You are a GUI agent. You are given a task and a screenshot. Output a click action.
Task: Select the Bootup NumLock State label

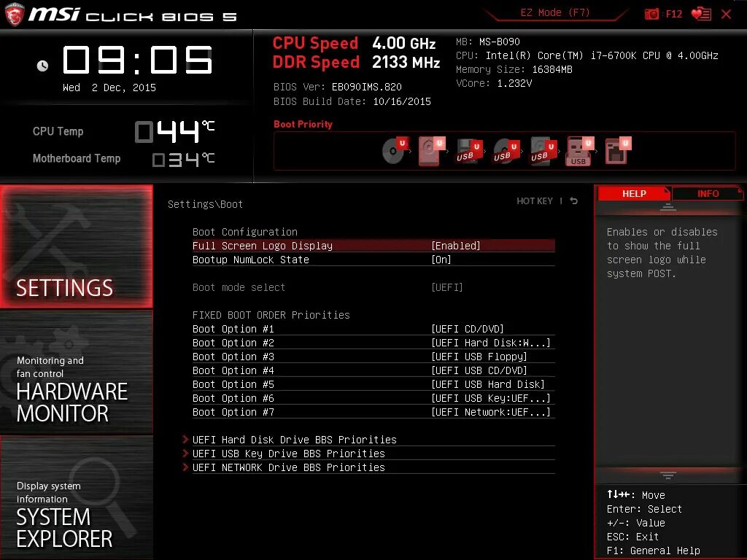tap(251, 260)
